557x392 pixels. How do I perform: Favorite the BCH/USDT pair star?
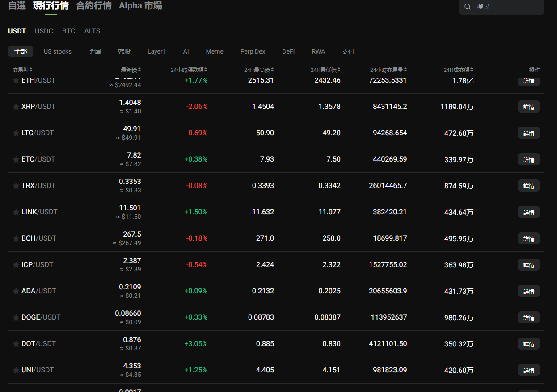(16, 239)
